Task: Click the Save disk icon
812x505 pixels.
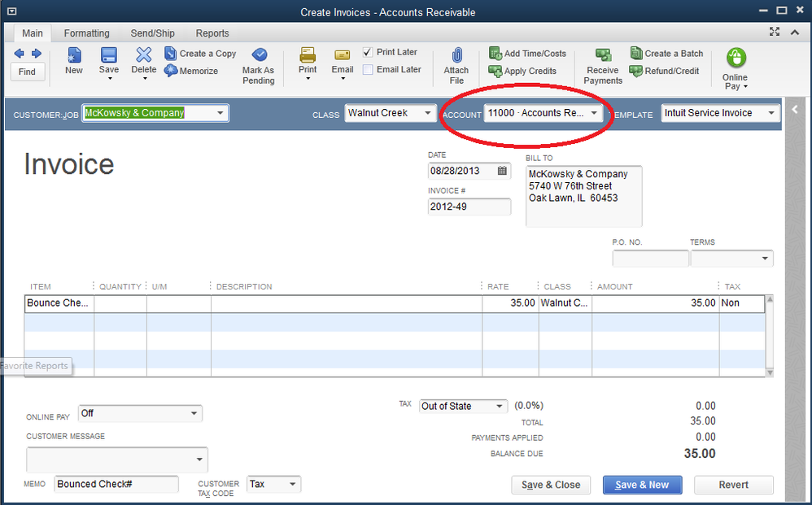Action: point(109,54)
